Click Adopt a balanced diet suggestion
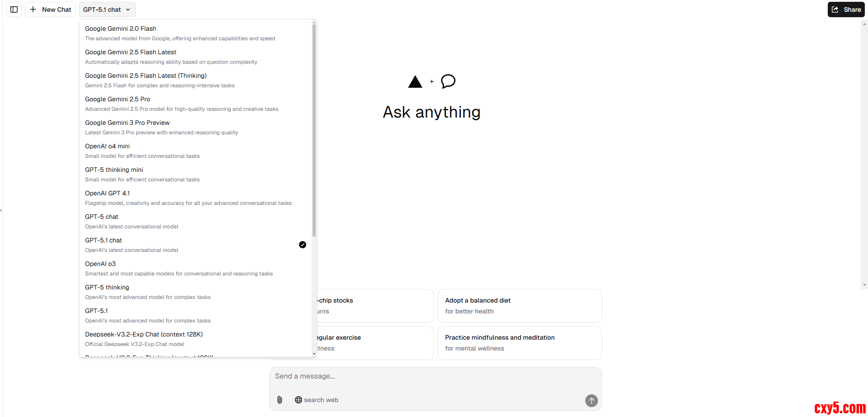 coord(519,306)
